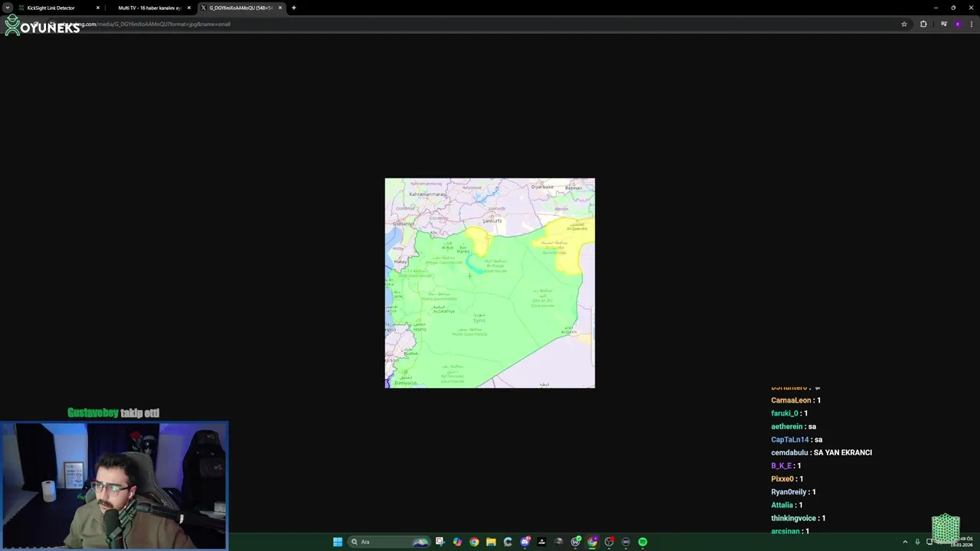Click chat username arcsinan

coord(786,531)
